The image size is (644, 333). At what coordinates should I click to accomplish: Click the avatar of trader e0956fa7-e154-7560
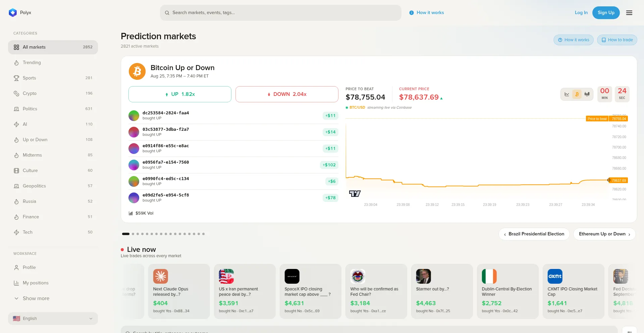pos(134,165)
